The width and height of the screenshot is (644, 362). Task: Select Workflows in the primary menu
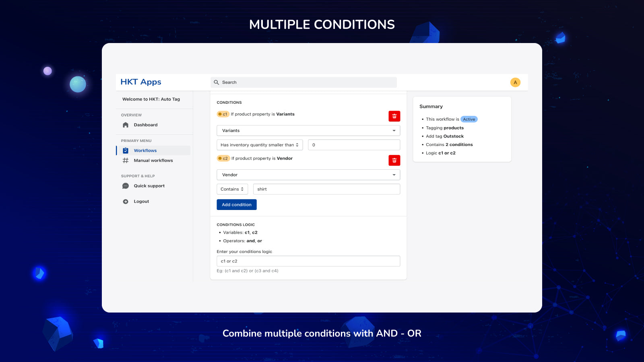pos(145,150)
